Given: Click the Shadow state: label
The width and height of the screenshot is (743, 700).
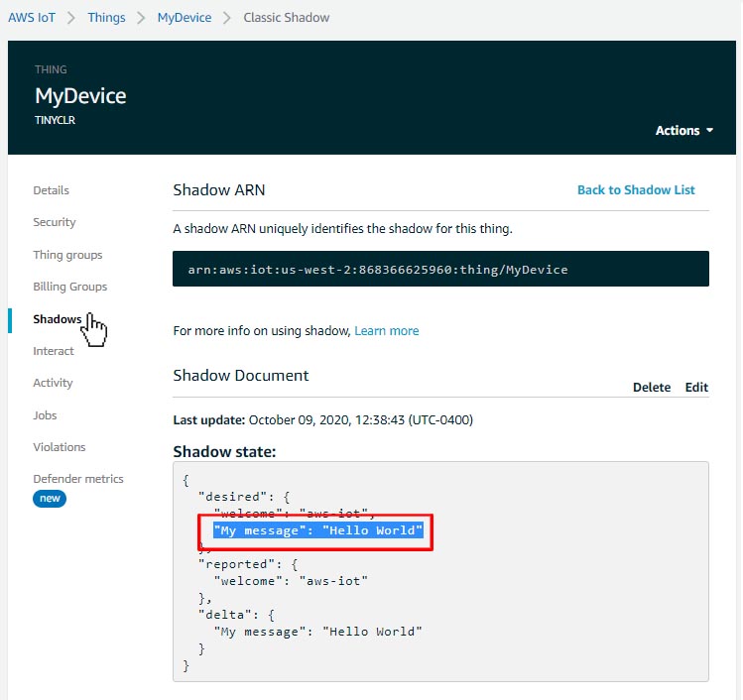Looking at the screenshot, I should [224, 452].
